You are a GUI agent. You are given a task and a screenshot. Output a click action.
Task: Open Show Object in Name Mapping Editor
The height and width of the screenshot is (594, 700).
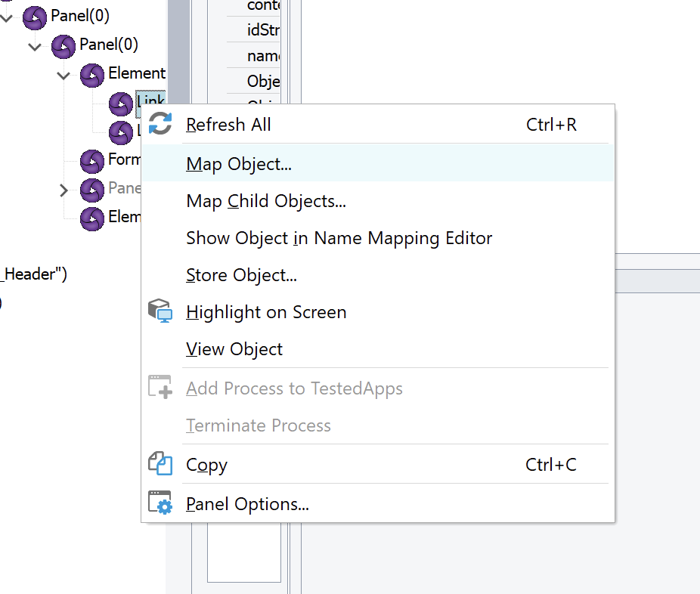click(339, 238)
